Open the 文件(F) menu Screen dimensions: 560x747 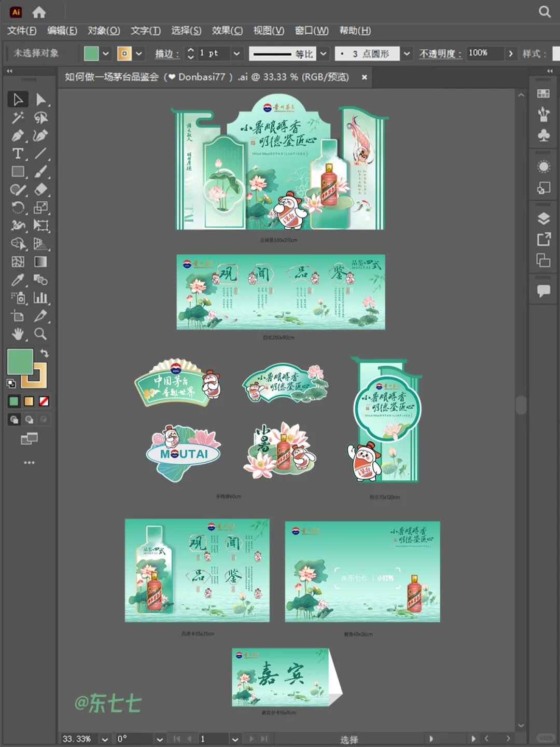(22, 31)
